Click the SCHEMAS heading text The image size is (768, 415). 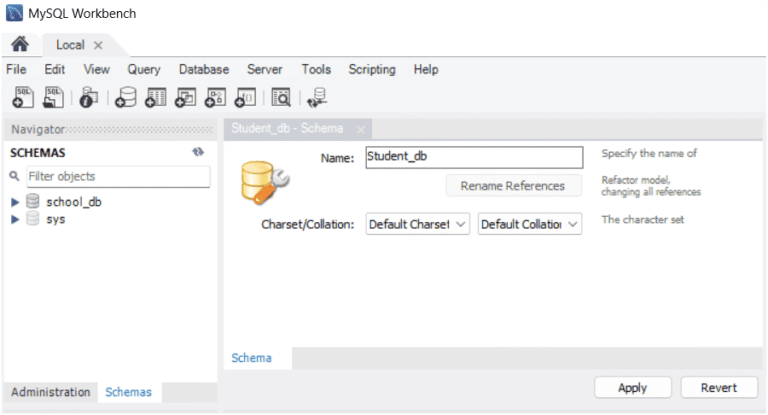pos(38,153)
